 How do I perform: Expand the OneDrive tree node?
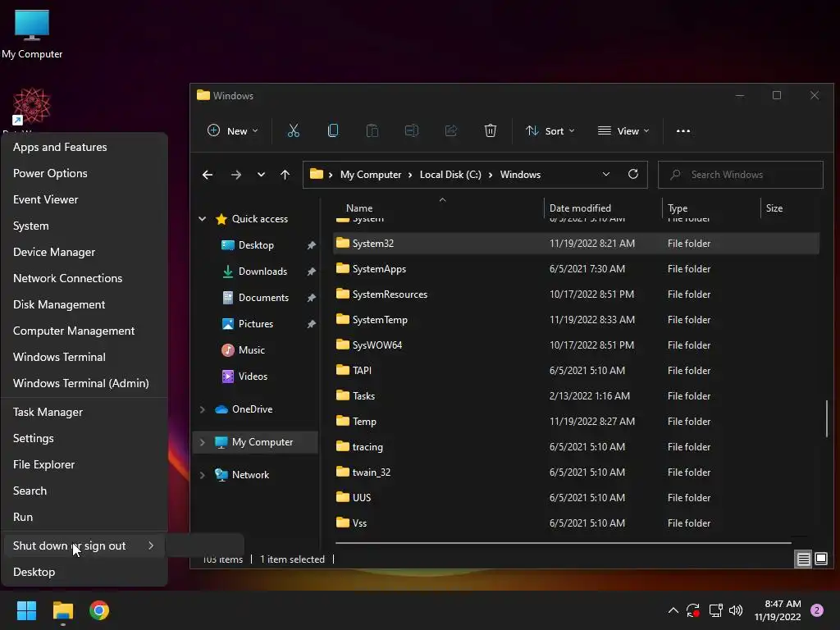(202, 409)
